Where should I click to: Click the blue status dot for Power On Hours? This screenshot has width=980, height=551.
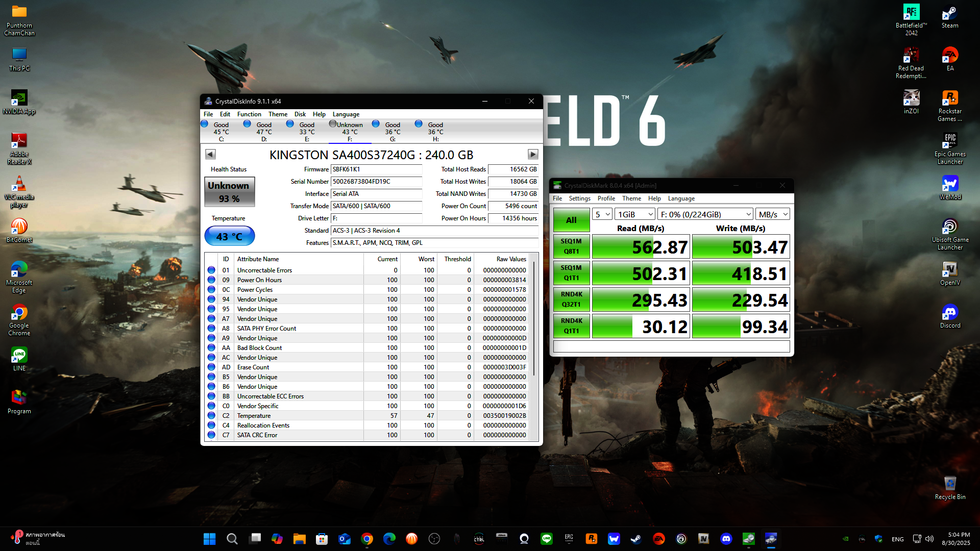(x=211, y=280)
